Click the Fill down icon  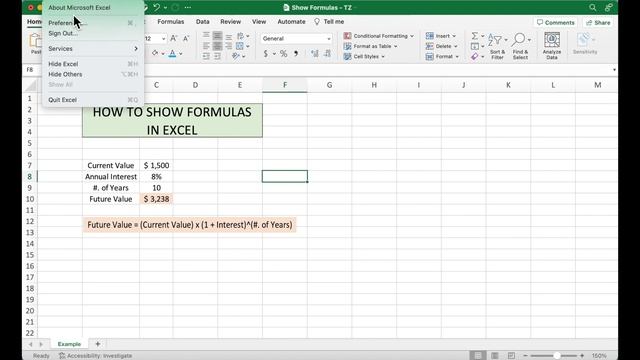(x=475, y=46)
